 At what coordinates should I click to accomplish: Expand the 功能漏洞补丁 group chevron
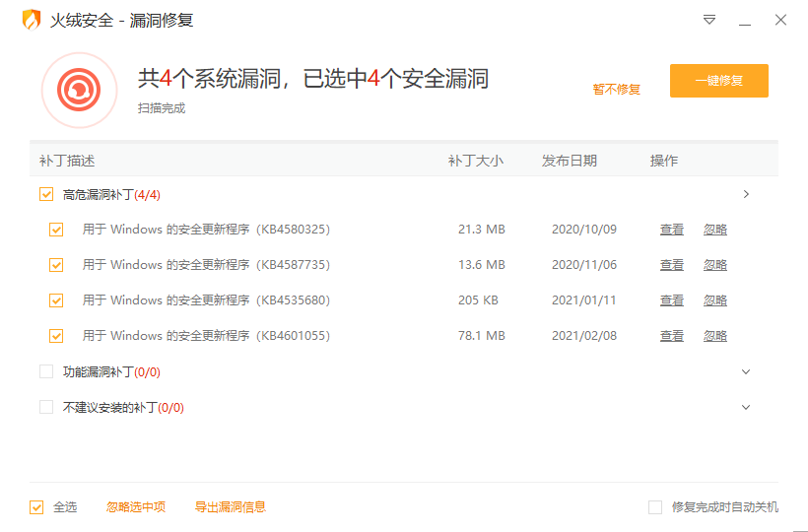746,371
